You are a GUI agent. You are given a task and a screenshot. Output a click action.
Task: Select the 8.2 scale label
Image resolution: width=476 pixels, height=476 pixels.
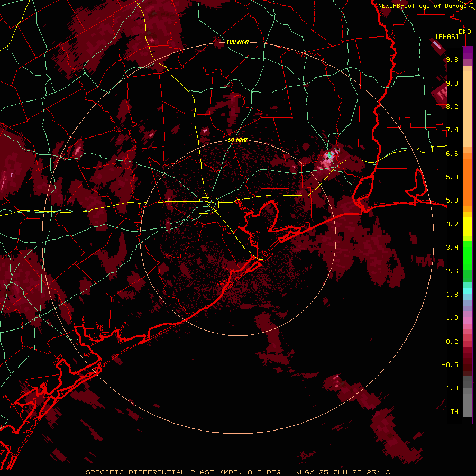click(452, 106)
